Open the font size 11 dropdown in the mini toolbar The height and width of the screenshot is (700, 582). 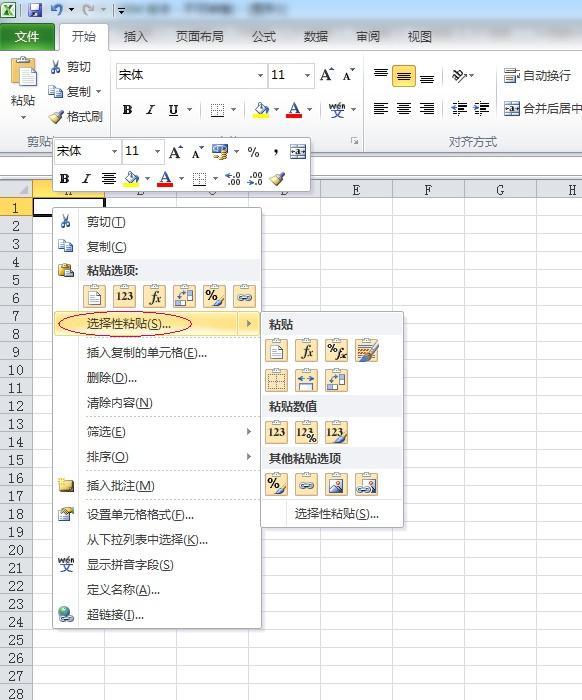[x=157, y=151]
